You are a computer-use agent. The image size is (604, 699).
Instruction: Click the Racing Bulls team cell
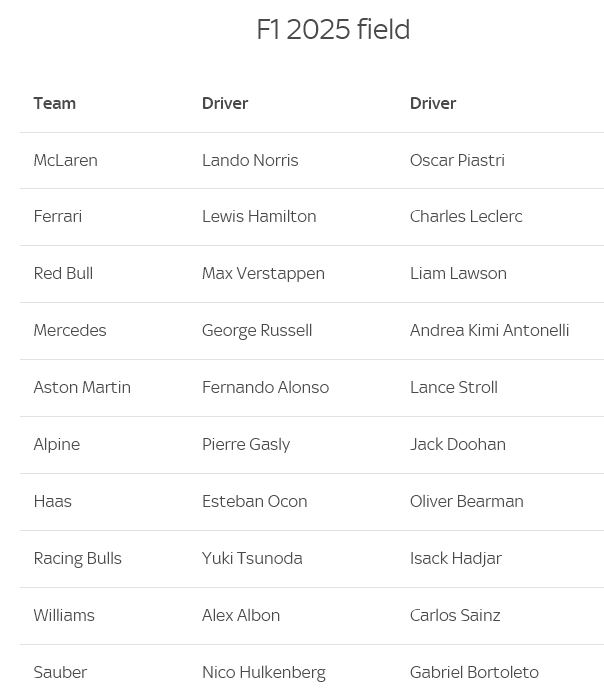77,558
